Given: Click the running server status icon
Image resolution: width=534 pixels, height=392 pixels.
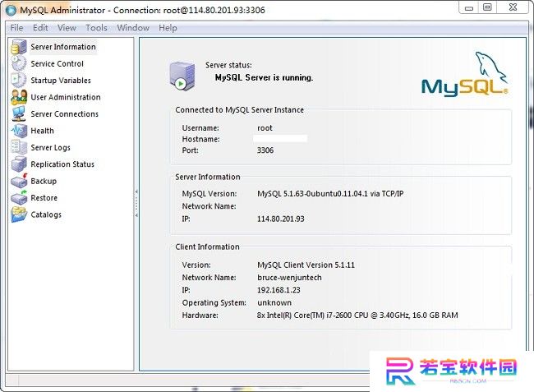Looking at the screenshot, I should [182, 76].
